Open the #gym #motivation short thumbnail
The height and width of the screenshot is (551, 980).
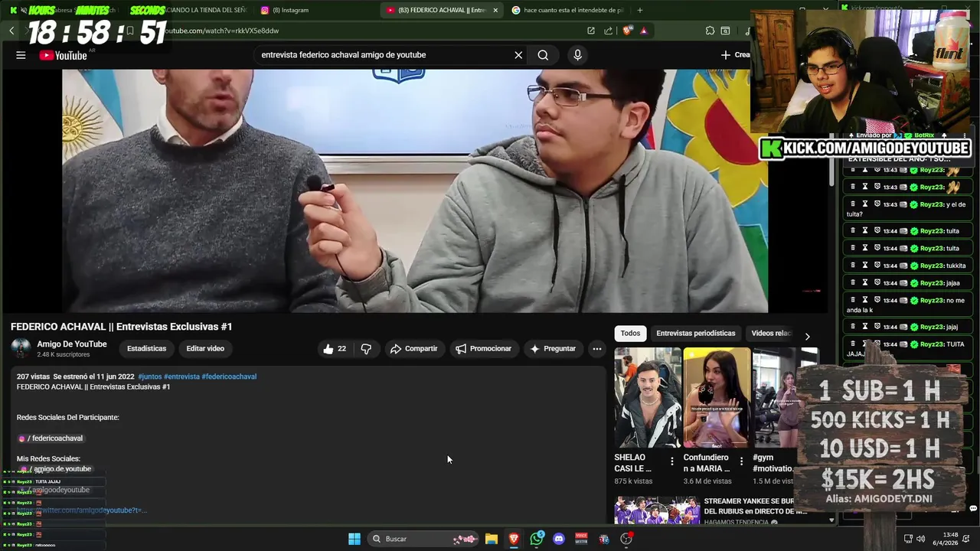pyautogui.click(x=775, y=398)
